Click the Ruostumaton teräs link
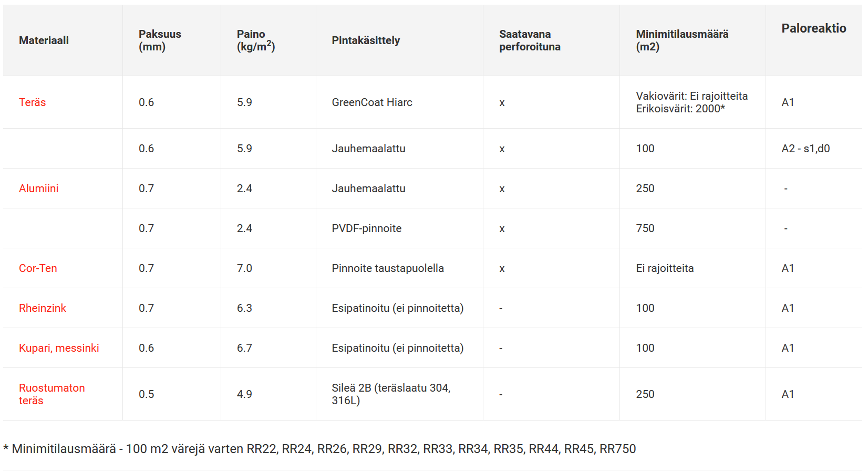Screen dimensions: 868x473 coord(51,394)
